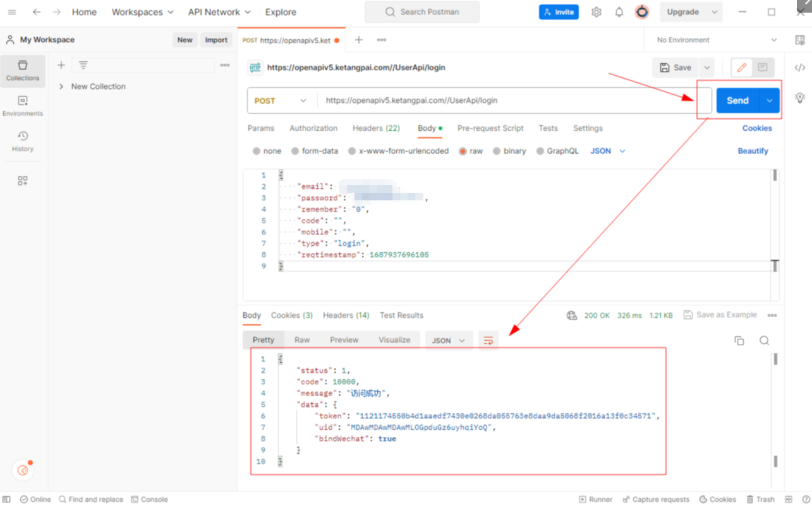Open the request Tests tab

pos(548,128)
